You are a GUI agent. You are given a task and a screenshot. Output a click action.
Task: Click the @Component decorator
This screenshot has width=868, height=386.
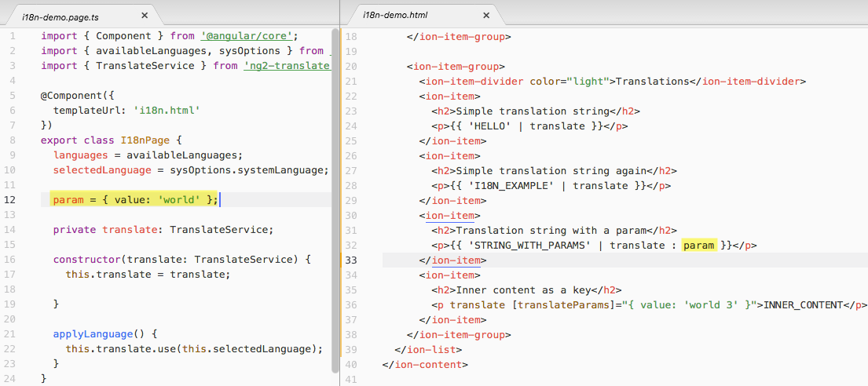click(68, 96)
